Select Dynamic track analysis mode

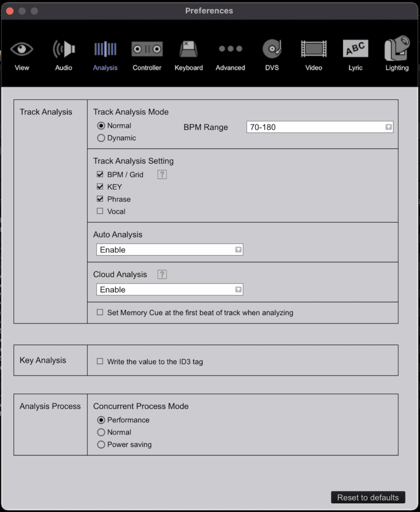click(x=101, y=138)
